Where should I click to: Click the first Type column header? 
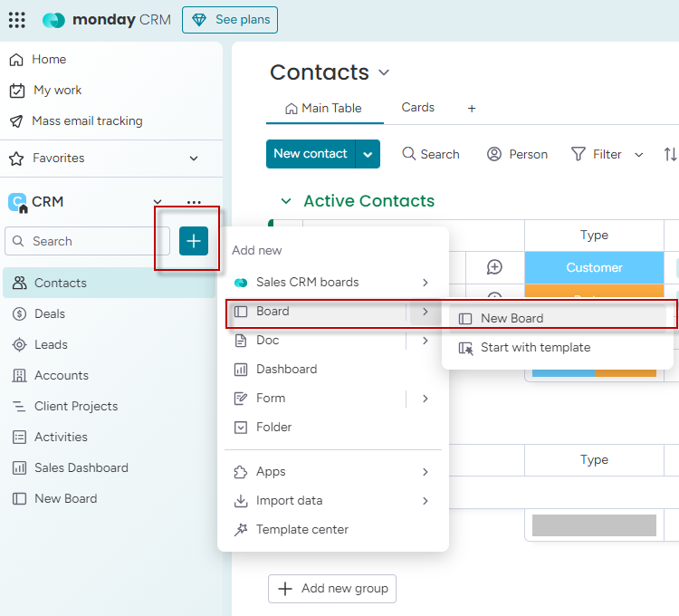tap(594, 236)
